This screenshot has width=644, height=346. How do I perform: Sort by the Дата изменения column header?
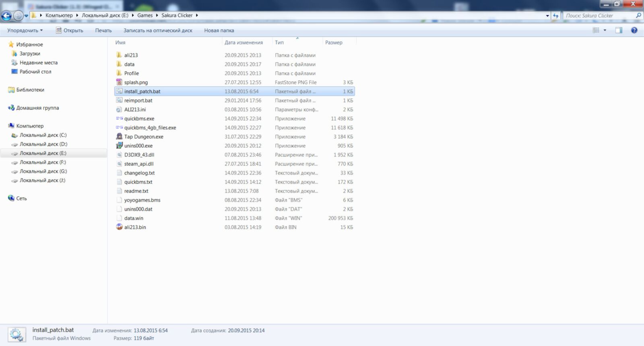[x=244, y=43]
